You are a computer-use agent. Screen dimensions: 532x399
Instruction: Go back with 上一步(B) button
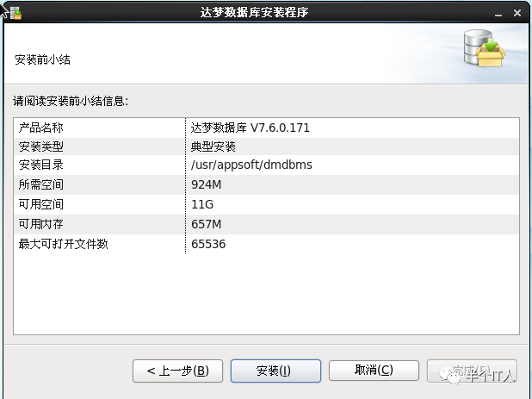click(x=177, y=371)
